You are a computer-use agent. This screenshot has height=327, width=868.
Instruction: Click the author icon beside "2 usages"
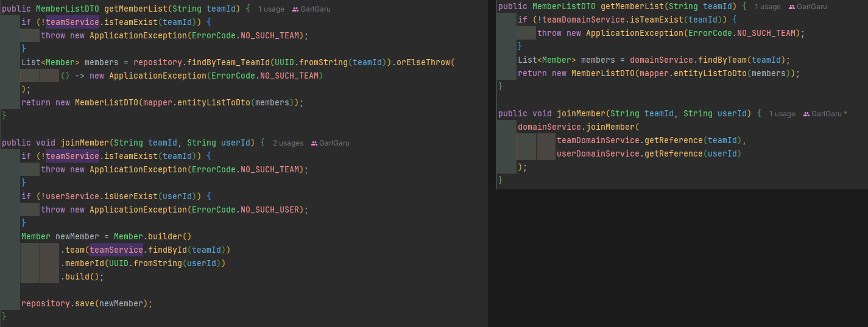(x=314, y=143)
